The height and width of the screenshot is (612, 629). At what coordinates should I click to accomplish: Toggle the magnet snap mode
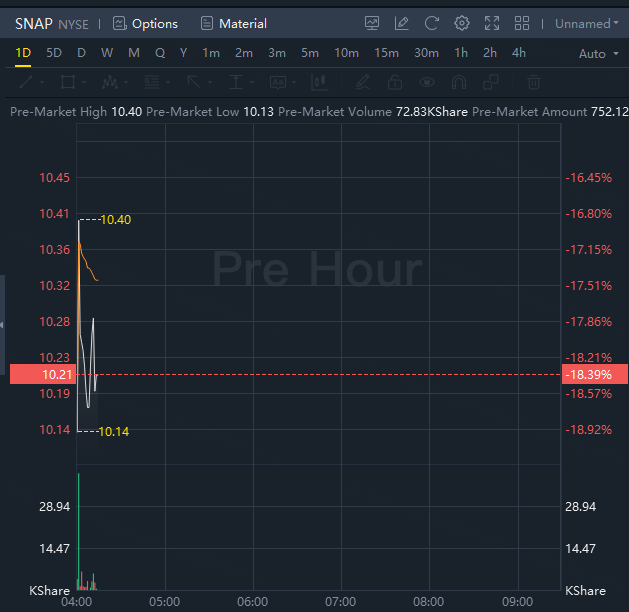click(x=459, y=82)
